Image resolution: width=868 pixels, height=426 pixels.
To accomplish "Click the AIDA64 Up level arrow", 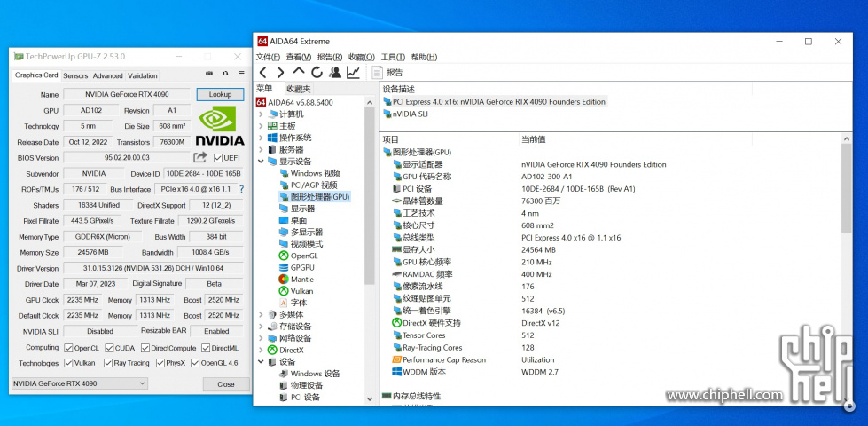I will pos(299,72).
